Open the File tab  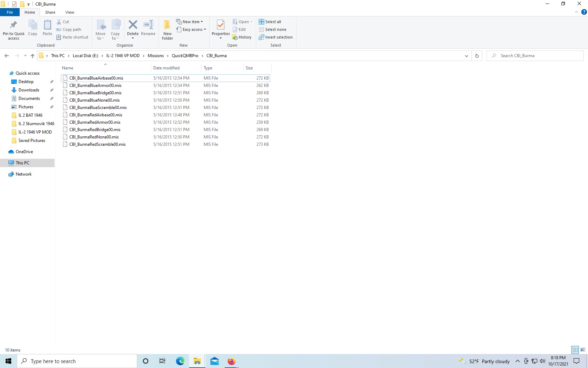click(x=10, y=12)
